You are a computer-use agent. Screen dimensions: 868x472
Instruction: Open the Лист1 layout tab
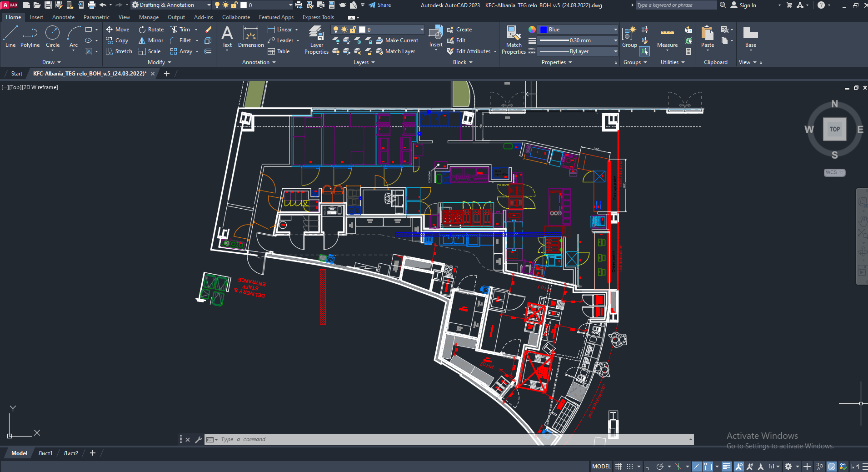coord(45,453)
